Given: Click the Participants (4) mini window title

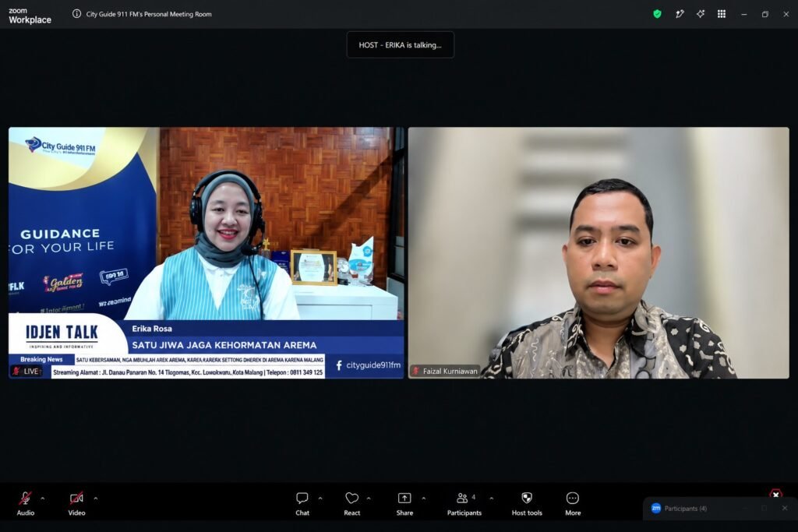Looking at the screenshot, I should (686, 509).
